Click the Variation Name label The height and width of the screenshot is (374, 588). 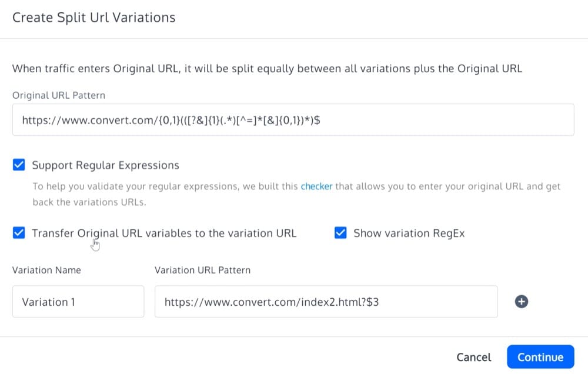[46, 270]
